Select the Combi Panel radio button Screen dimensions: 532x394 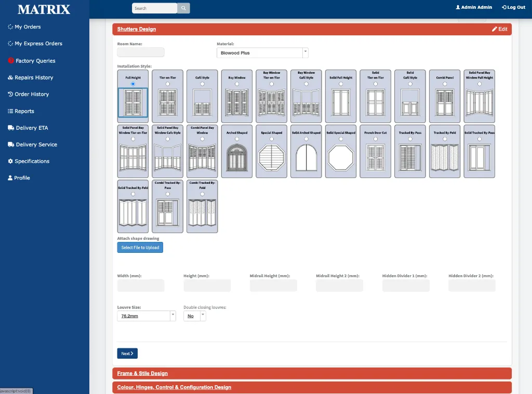point(445,84)
